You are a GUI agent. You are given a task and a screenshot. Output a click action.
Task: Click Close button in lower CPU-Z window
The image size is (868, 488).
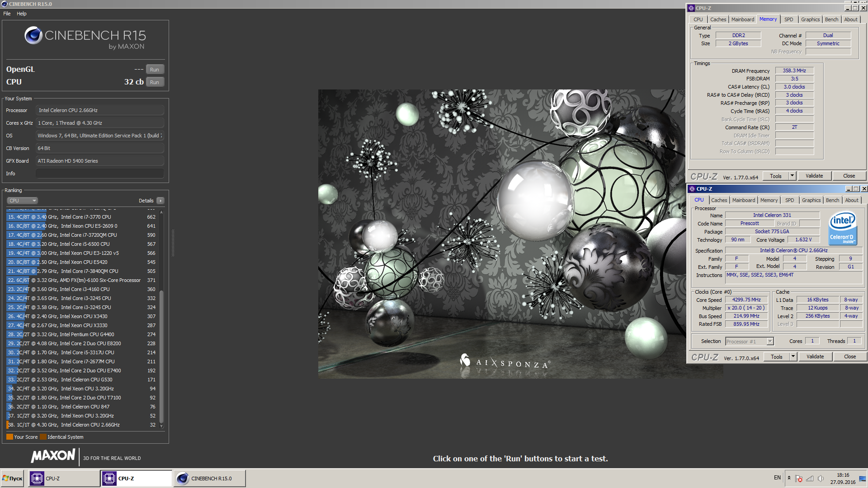click(850, 357)
